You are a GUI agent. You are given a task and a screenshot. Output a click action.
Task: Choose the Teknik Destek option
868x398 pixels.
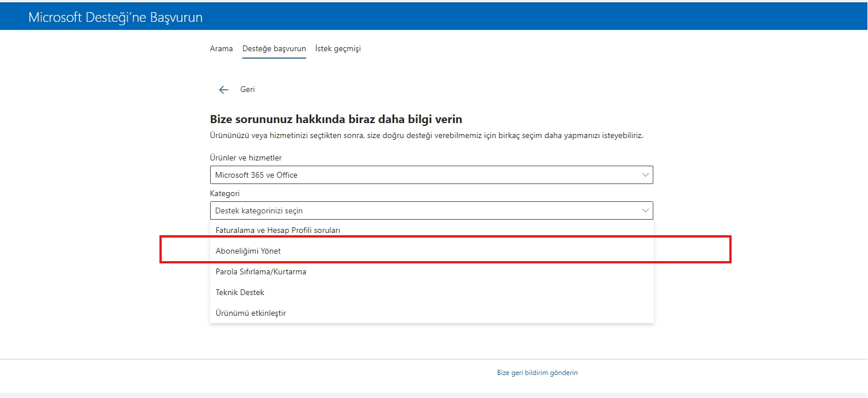pyautogui.click(x=432, y=292)
